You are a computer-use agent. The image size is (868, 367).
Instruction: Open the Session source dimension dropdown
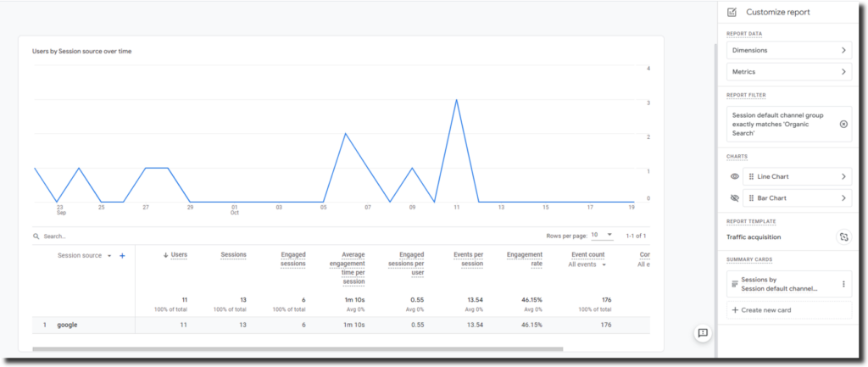pos(109,256)
